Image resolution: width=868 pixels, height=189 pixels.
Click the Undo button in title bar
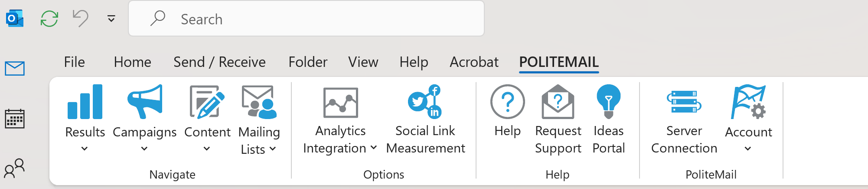pos(81,19)
